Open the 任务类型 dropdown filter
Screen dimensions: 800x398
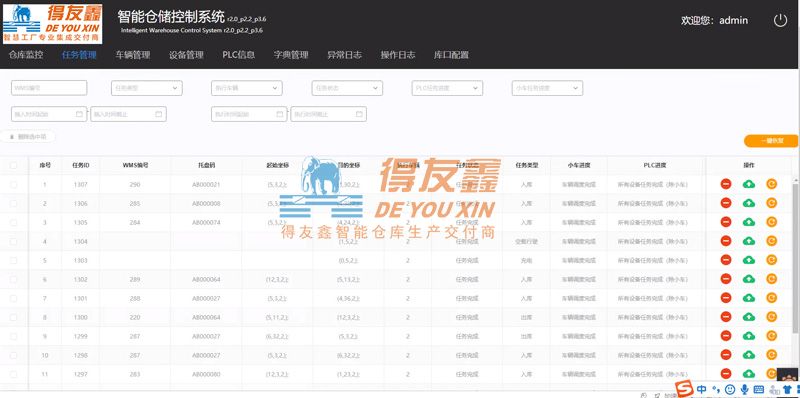tap(146, 88)
